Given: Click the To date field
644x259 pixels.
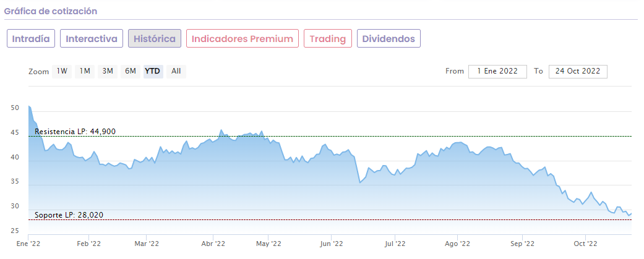Looking at the screenshot, I should point(578,71).
